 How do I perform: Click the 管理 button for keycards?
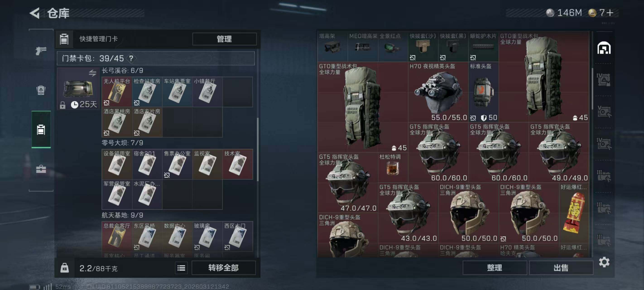pyautogui.click(x=224, y=39)
